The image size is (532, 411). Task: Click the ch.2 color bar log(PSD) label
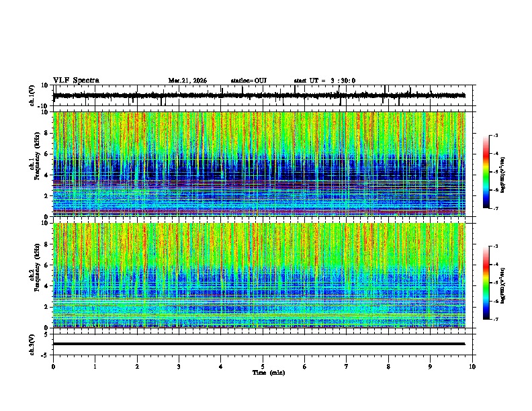(x=503, y=285)
